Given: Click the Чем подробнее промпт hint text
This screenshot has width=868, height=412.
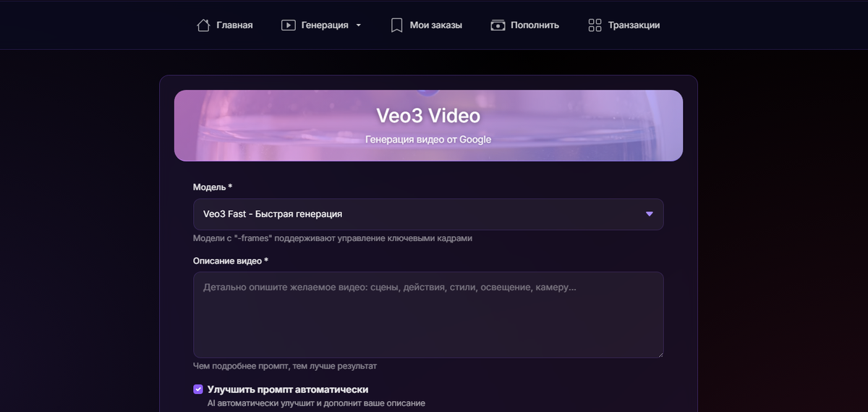Looking at the screenshot, I should pos(285,366).
